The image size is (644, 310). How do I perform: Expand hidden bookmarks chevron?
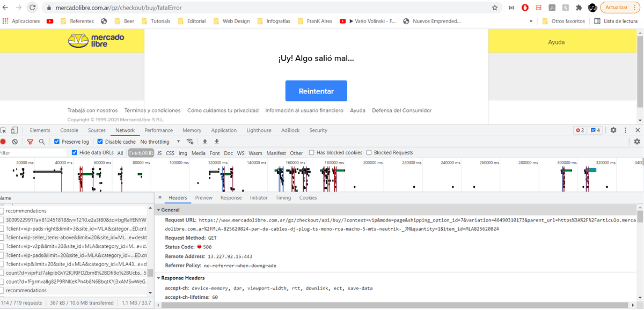click(531, 21)
